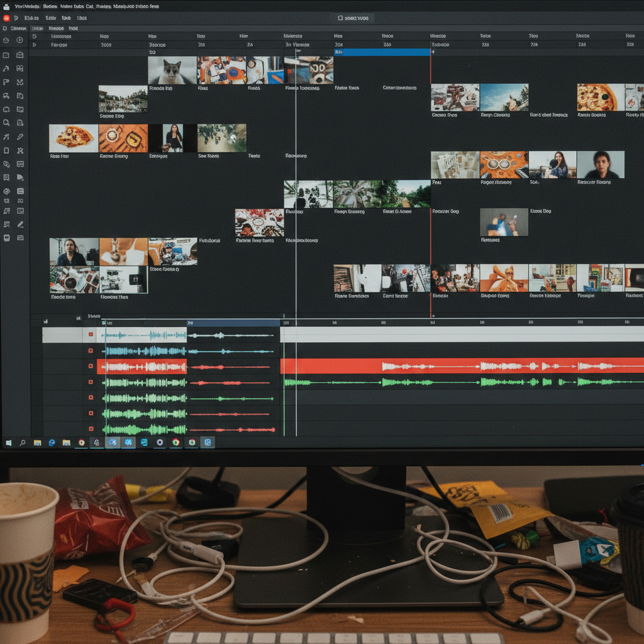Click the play triangle beside the red record circle
The height and width of the screenshot is (644, 644).
click(16, 18)
